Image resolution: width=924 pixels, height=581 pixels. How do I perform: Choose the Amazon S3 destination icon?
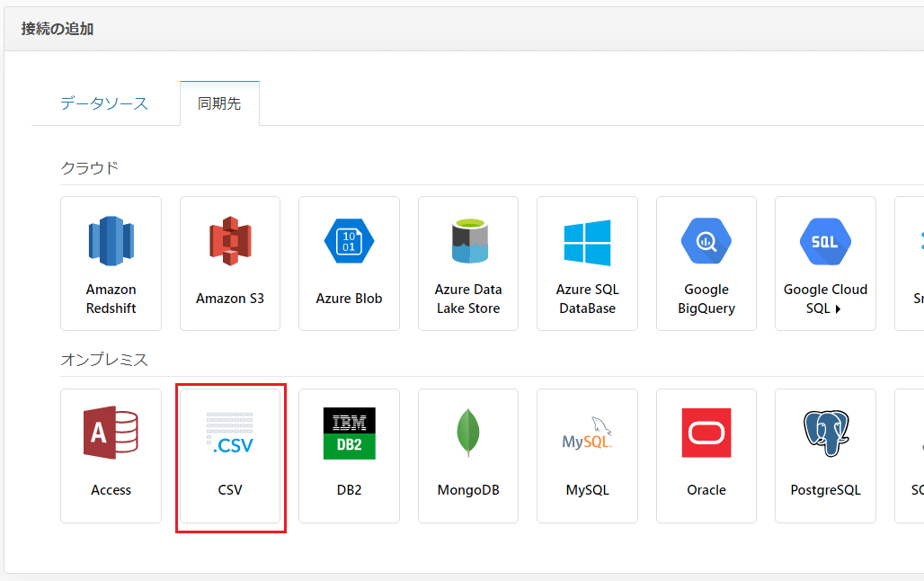[230, 241]
